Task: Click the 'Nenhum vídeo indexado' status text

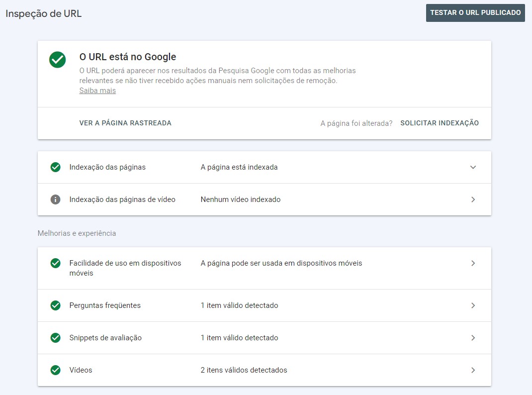Action: click(241, 199)
